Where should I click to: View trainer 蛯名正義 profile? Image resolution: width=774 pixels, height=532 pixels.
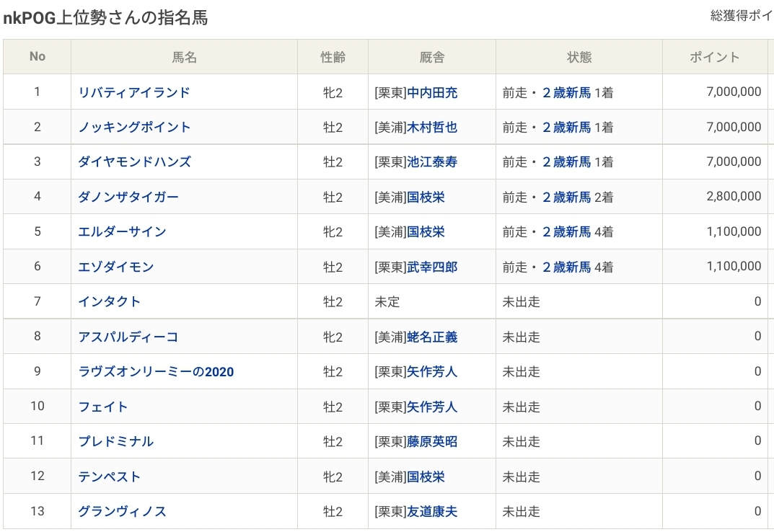[x=432, y=337]
